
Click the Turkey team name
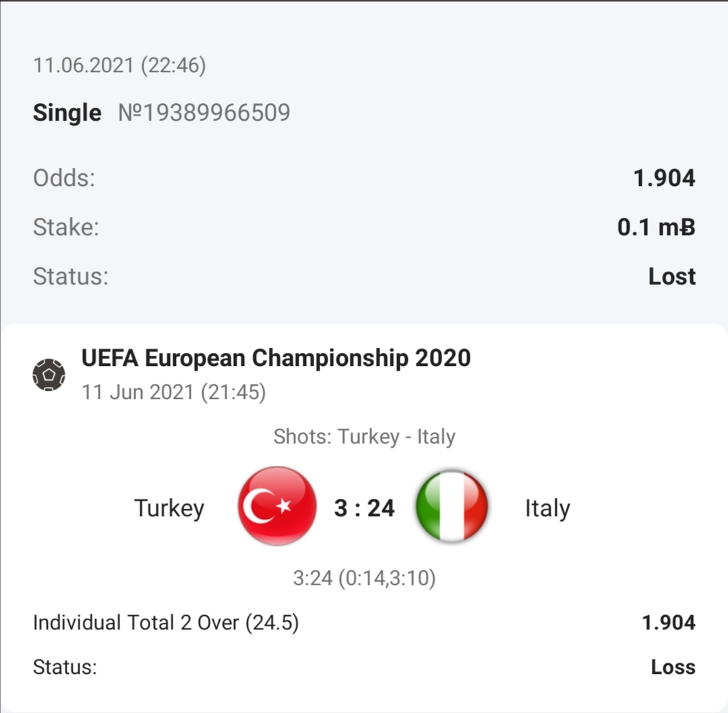pyautogui.click(x=169, y=507)
